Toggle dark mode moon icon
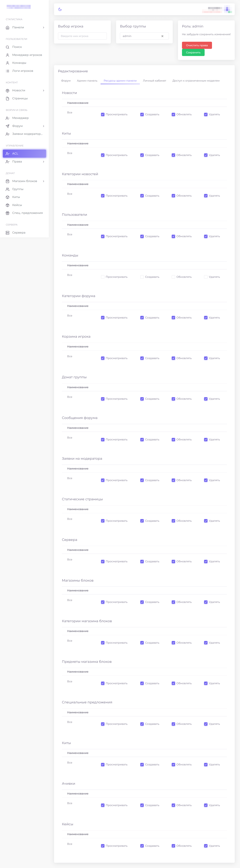The image size is (240, 868). click(x=60, y=9)
